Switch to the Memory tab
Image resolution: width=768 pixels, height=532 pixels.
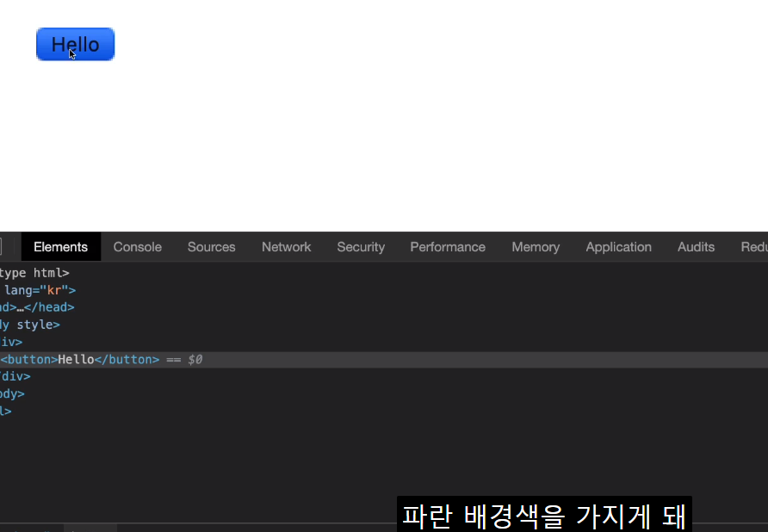[536, 247]
